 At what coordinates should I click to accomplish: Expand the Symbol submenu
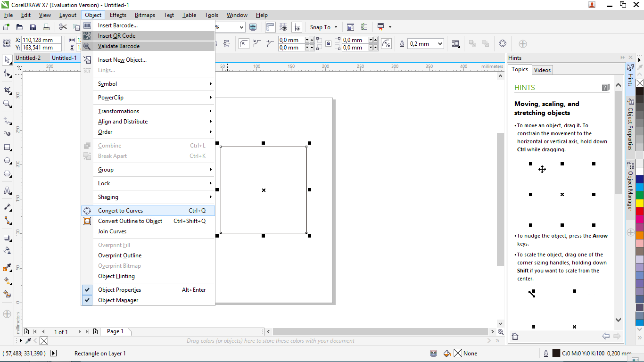coord(148,84)
